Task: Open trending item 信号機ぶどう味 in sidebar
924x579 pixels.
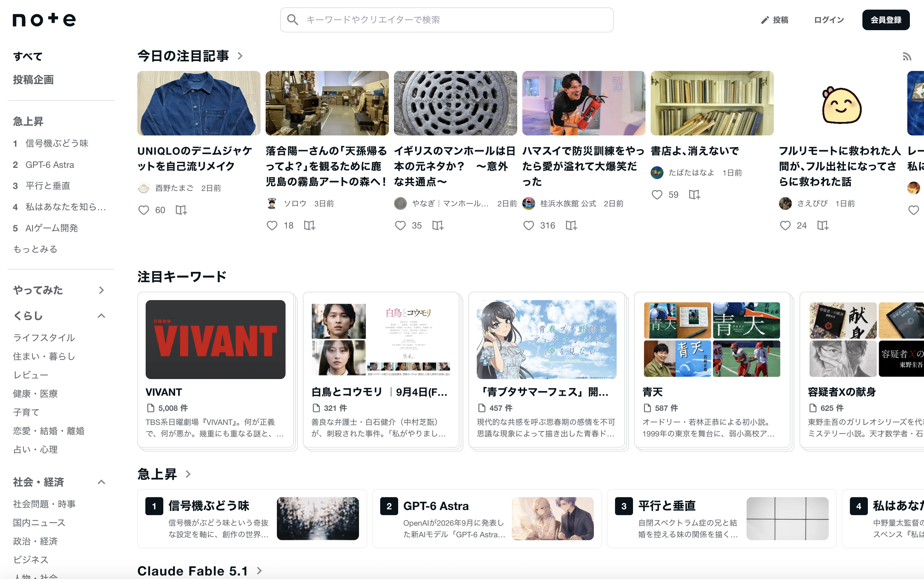Action: click(x=57, y=143)
